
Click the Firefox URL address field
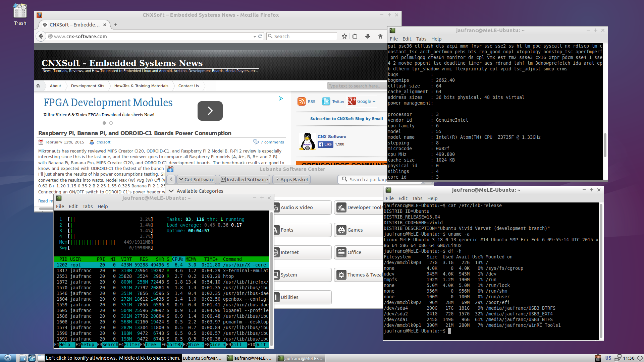[x=151, y=37]
